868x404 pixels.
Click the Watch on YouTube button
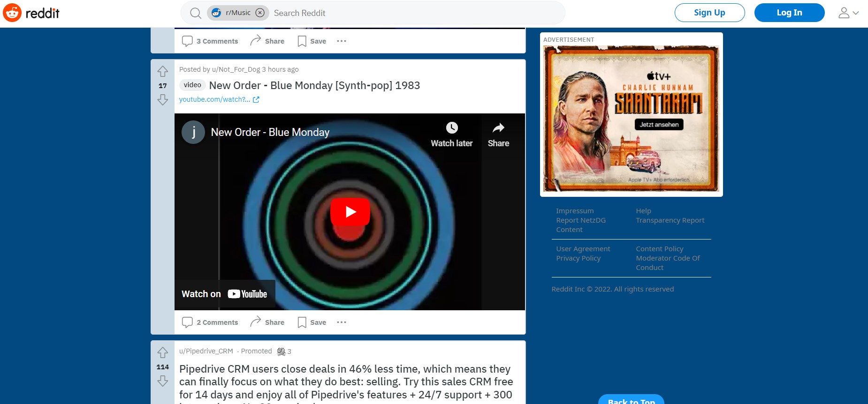[225, 294]
